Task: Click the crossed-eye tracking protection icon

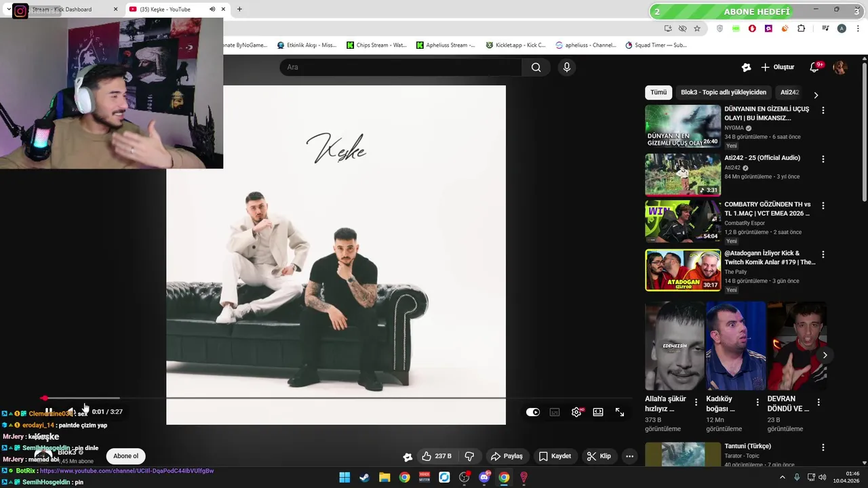Action: coord(682,28)
